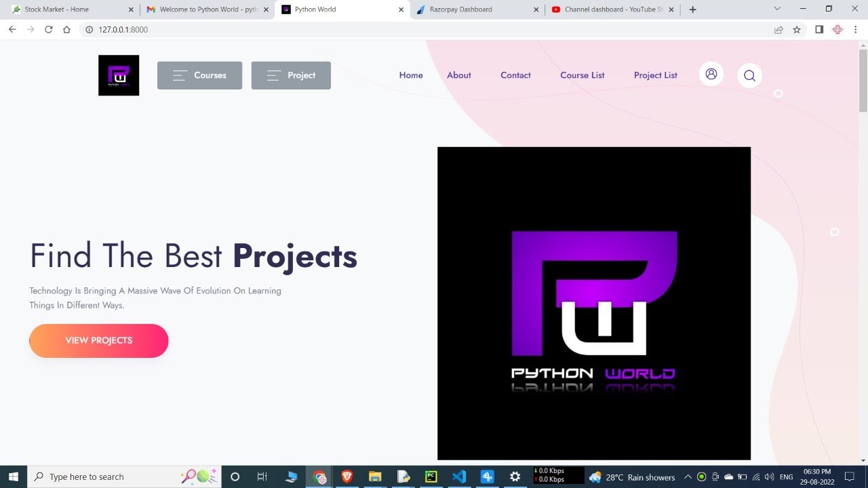Screen dimensions: 868x488
Task: Click the large Python World hero image
Action: pos(594,303)
